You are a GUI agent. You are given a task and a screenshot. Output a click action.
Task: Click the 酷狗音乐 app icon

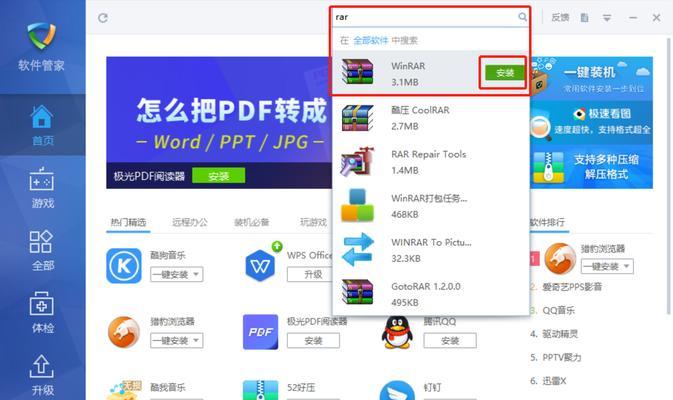click(124, 266)
